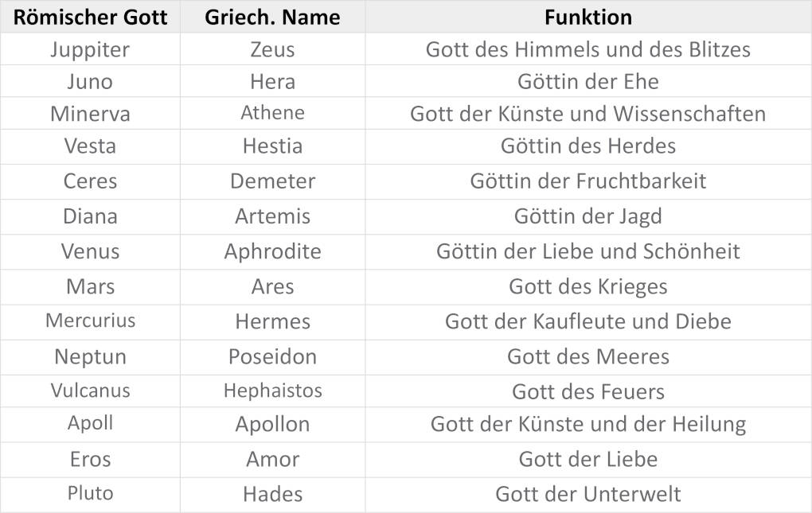Select the Zeus cell
This screenshot has height=513, width=812.
coord(272,49)
